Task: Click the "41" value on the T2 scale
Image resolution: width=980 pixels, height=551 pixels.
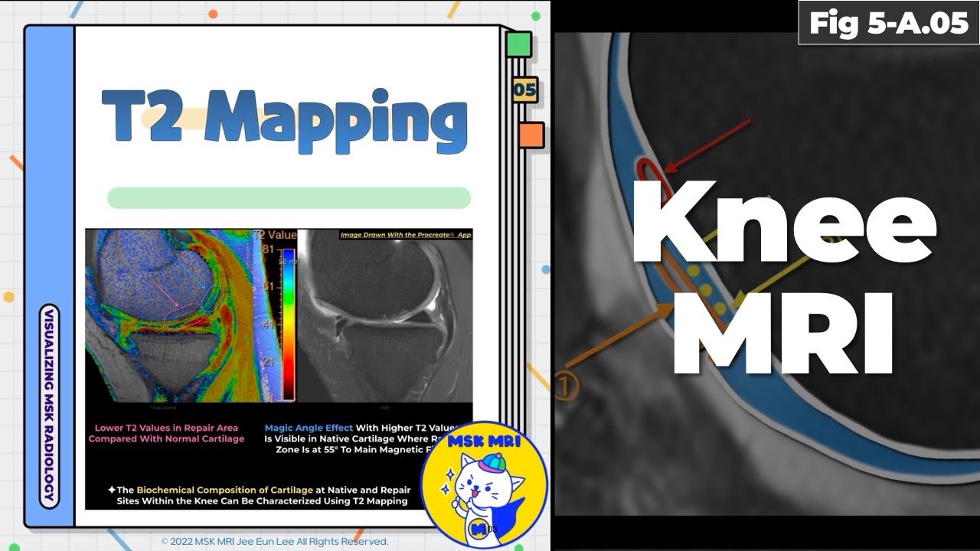Action: (269, 324)
